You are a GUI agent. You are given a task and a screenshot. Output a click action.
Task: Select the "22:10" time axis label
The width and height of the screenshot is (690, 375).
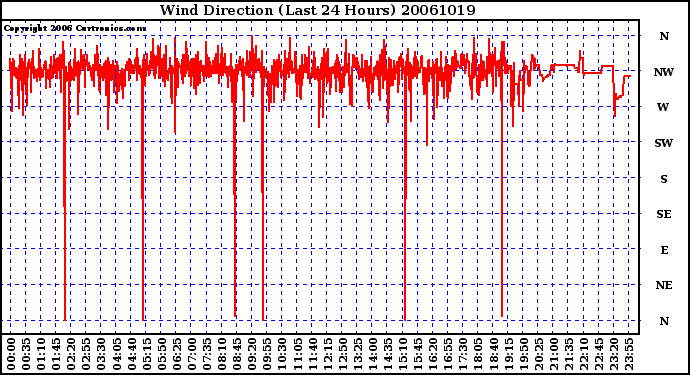coord(584,354)
